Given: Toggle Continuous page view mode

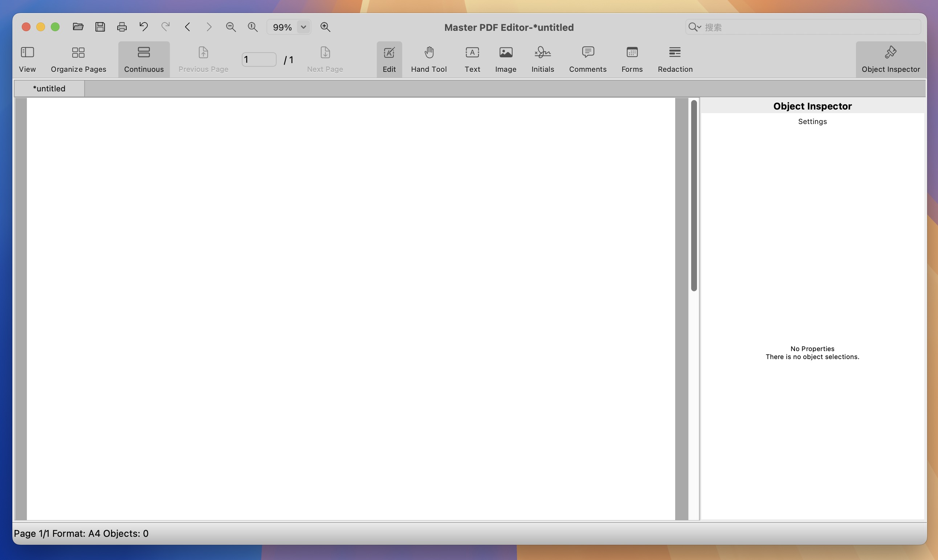Looking at the screenshot, I should tap(143, 59).
